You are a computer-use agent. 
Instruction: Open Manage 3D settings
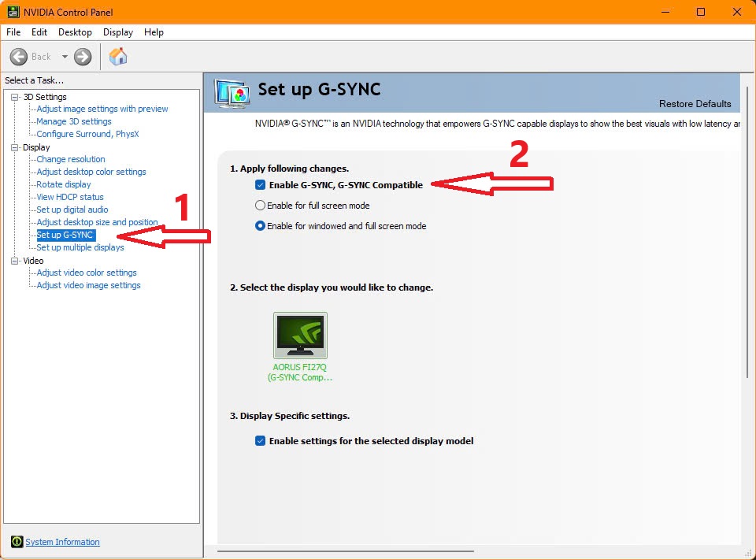[x=74, y=121]
